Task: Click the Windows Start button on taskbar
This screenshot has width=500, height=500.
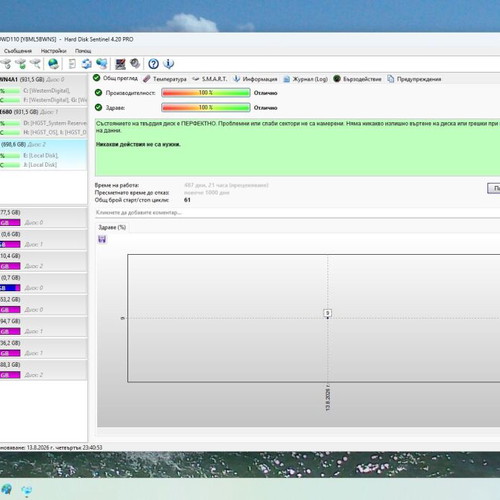Action: (6, 489)
